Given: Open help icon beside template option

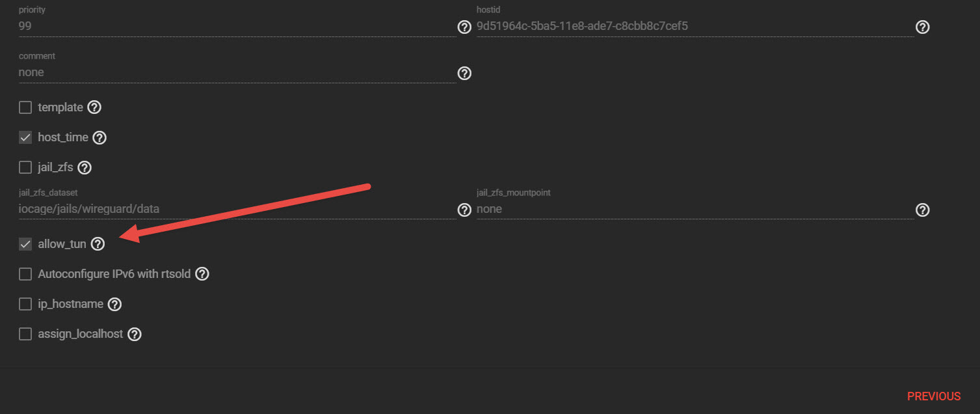Looking at the screenshot, I should 94,107.
